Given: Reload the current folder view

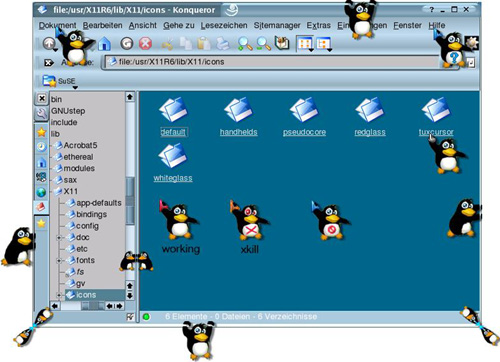Looking at the screenshot, I should [x=127, y=43].
